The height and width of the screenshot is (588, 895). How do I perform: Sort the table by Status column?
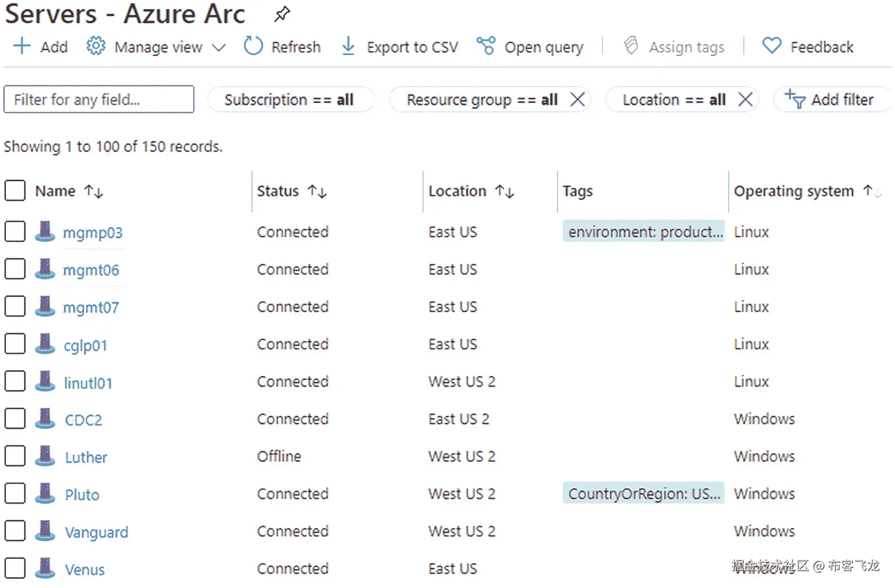click(316, 192)
